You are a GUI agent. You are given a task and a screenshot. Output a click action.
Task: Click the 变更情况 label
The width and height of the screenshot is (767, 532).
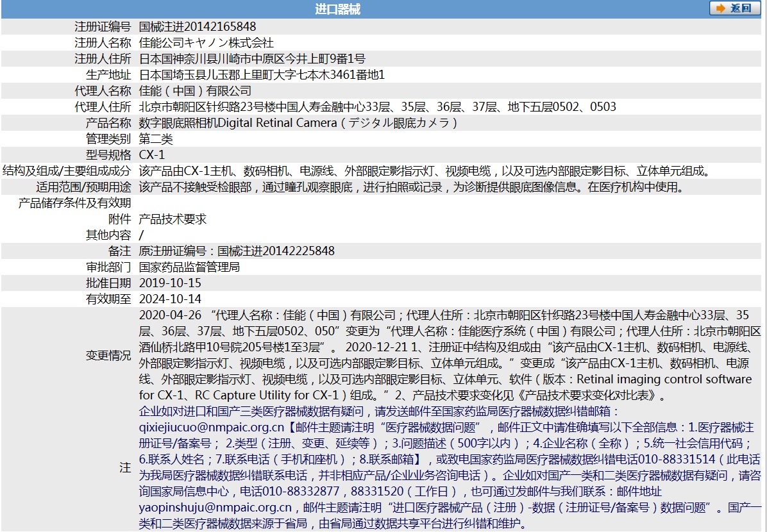click(108, 355)
